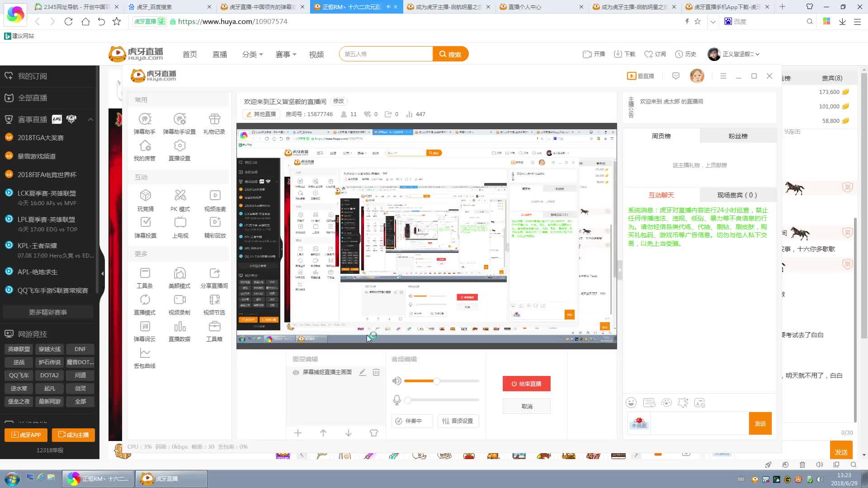Open 精彩回放 highlights replay
This screenshot has width=868, height=488.
point(215,227)
